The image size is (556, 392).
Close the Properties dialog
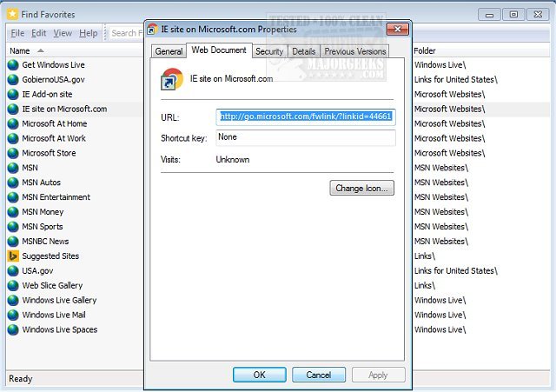click(x=398, y=29)
